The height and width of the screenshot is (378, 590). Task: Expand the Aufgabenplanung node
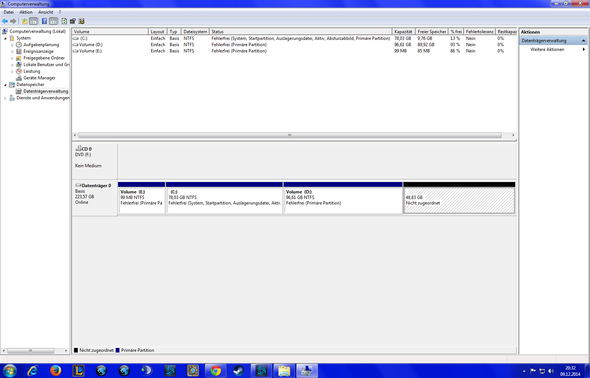pos(12,45)
